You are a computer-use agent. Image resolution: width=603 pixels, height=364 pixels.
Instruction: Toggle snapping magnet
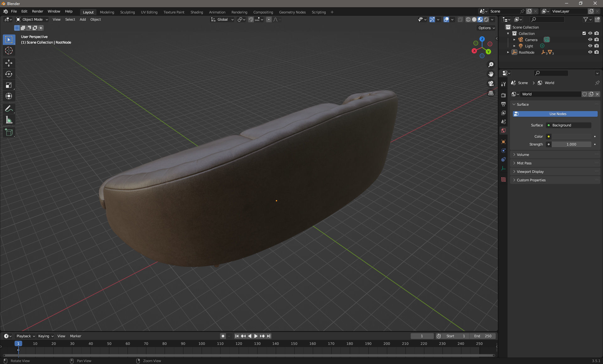point(251,19)
